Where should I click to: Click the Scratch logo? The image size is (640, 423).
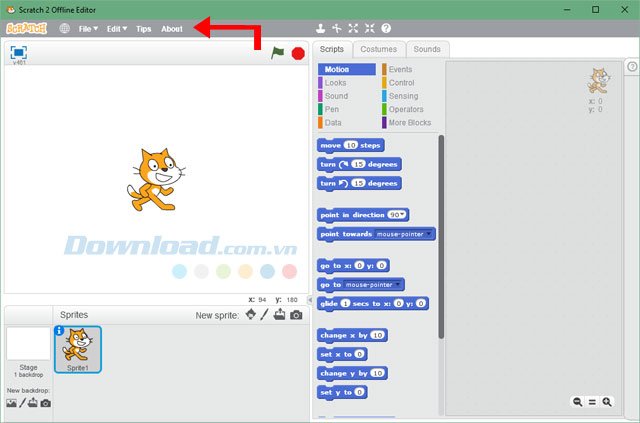click(27, 29)
